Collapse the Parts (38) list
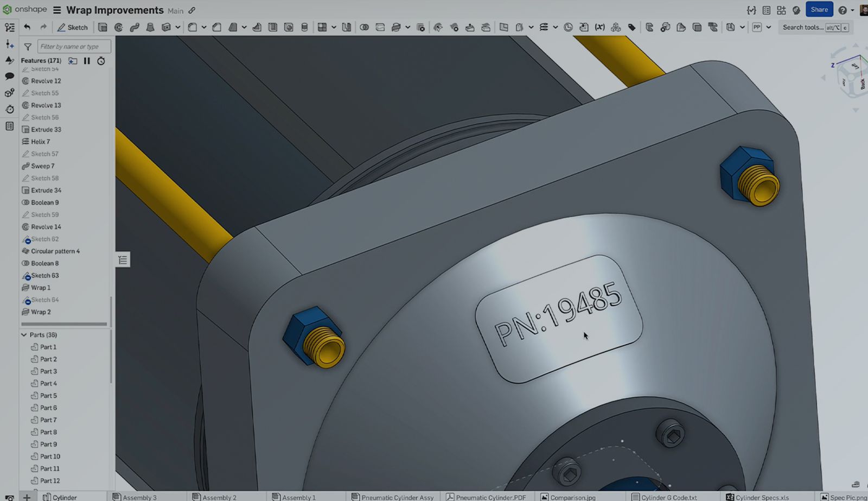This screenshot has height=501, width=868. (24, 335)
